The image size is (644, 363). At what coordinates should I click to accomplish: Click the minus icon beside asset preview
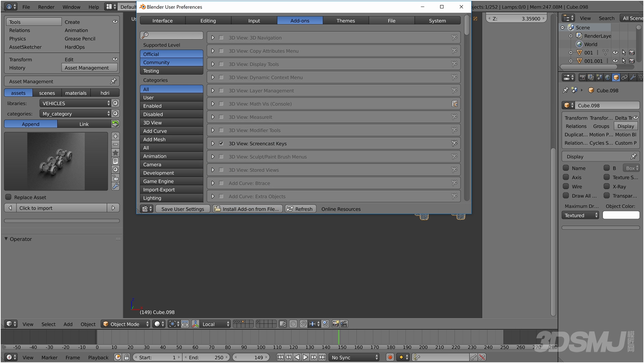click(115, 144)
